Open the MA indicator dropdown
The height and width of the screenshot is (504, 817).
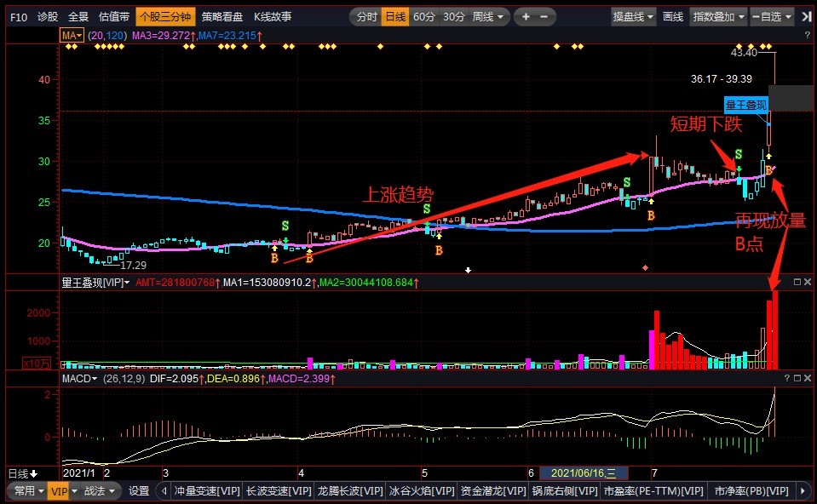[x=72, y=35]
